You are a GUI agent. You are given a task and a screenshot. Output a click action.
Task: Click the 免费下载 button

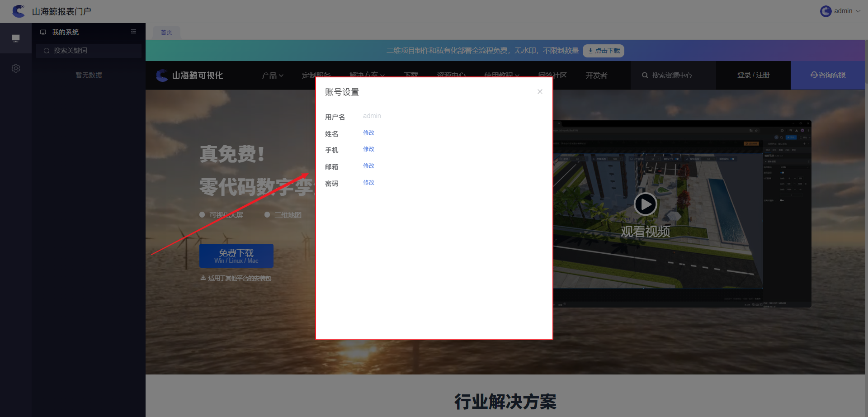coord(236,256)
